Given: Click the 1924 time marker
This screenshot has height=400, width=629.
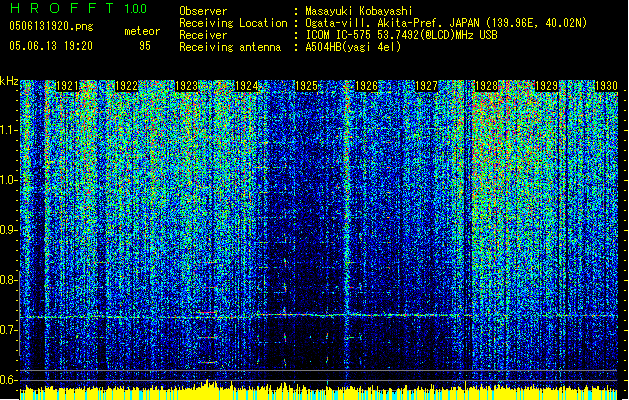Looking at the screenshot, I should coord(246,86).
